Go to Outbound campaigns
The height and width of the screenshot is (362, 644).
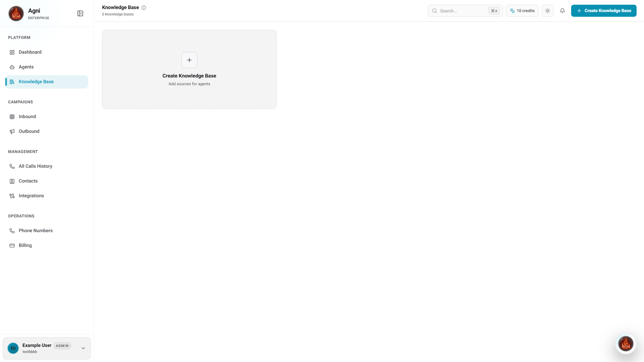pyautogui.click(x=47, y=132)
